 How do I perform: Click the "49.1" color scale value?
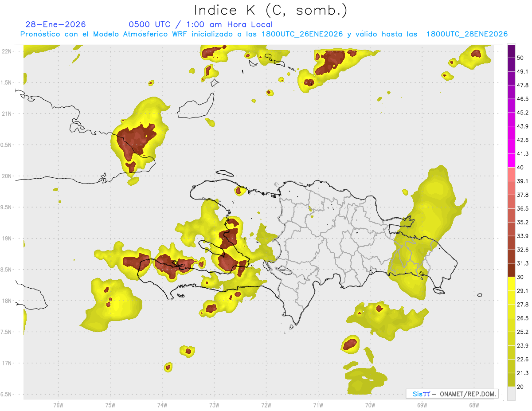523,72
